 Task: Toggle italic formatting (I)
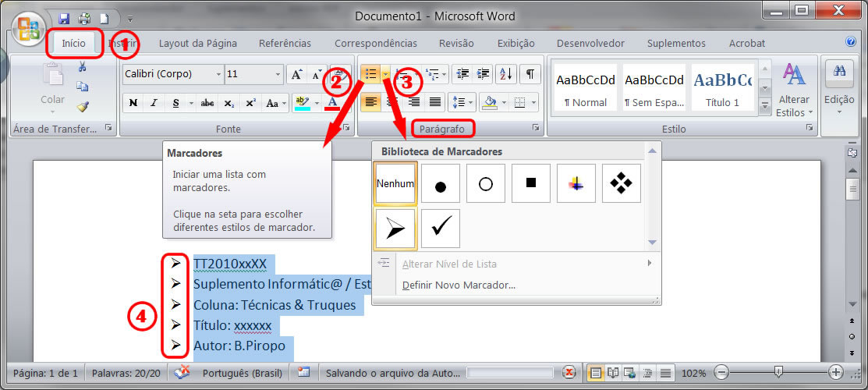point(154,102)
